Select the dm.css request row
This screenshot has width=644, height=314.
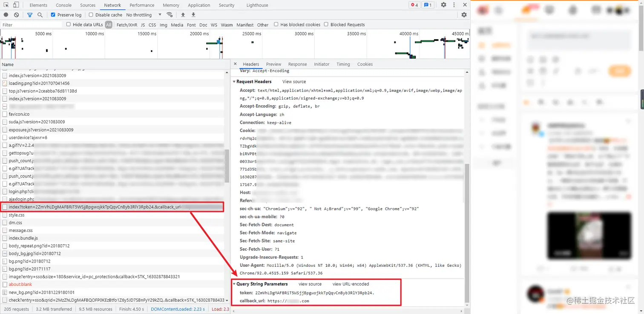(x=112, y=223)
